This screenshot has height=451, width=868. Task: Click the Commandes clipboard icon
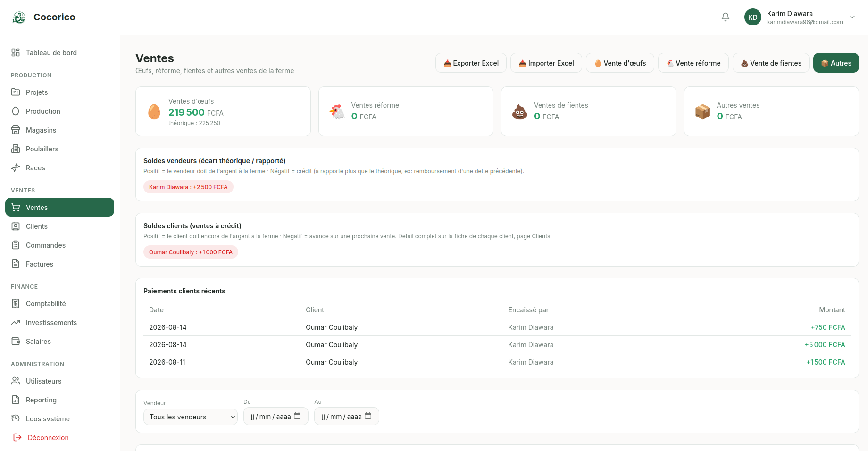pos(16,245)
